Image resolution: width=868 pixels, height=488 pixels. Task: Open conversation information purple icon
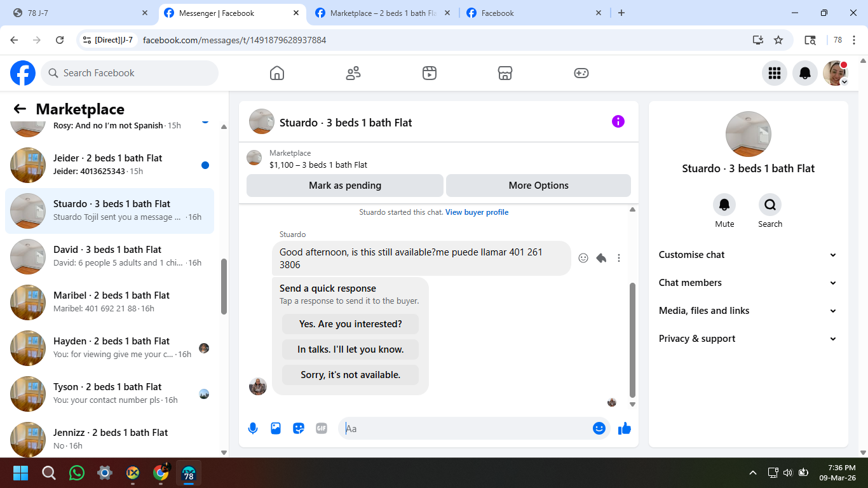point(618,121)
